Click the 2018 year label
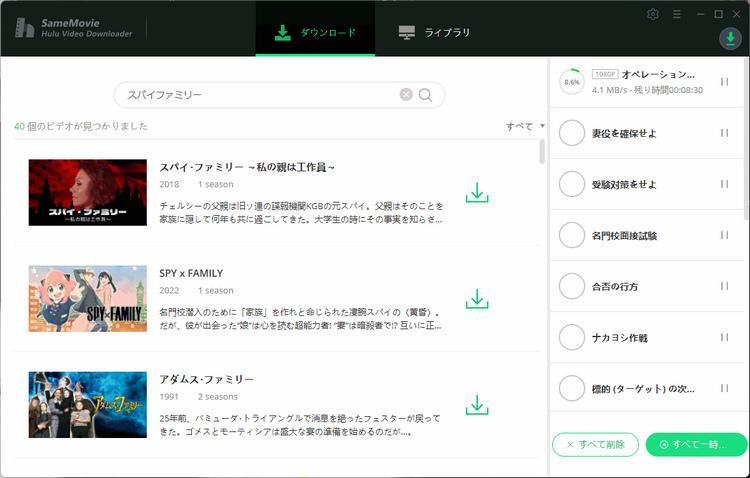This screenshot has width=750, height=478. click(x=169, y=184)
